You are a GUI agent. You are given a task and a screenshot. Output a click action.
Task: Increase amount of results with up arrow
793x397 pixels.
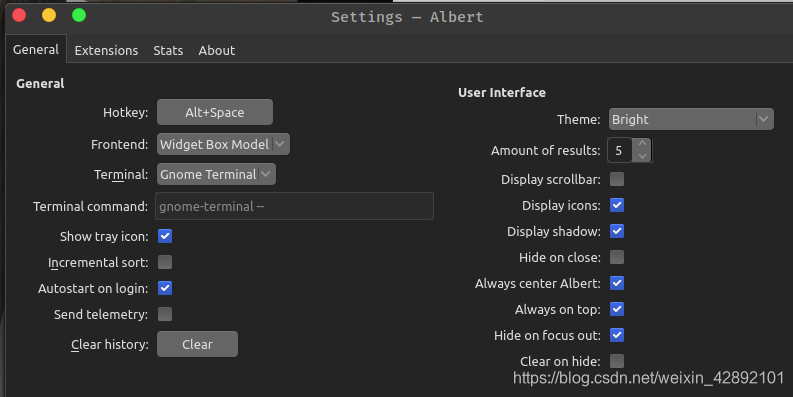[x=642, y=144]
